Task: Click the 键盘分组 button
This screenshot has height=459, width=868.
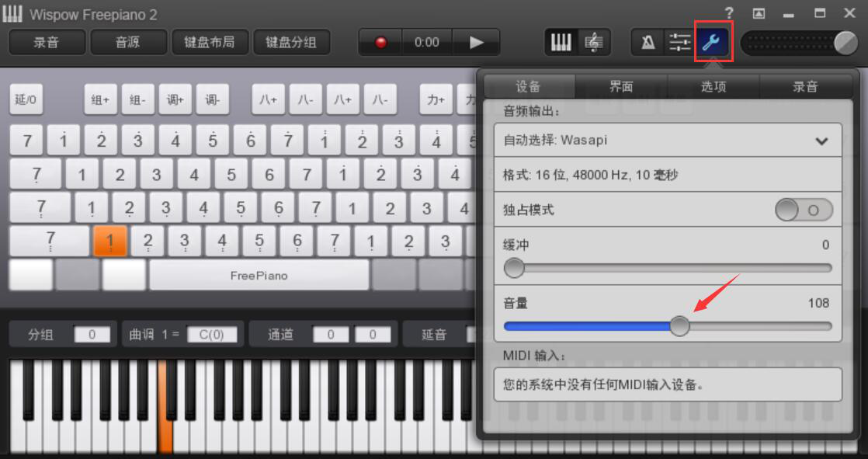Action: (291, 42)
